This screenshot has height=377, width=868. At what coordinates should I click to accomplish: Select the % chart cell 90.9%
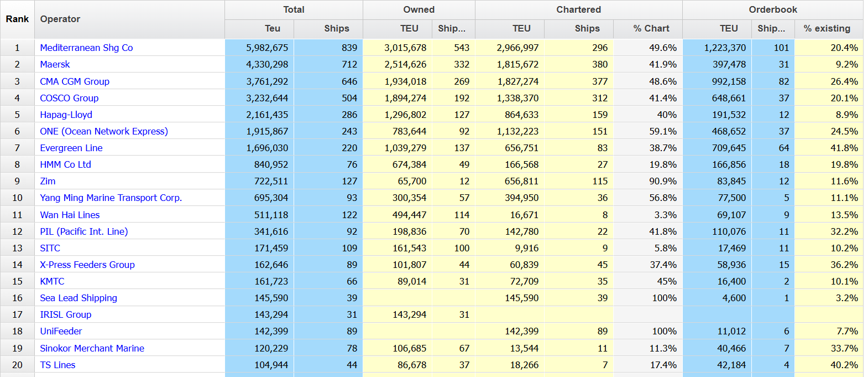point(648,181)
